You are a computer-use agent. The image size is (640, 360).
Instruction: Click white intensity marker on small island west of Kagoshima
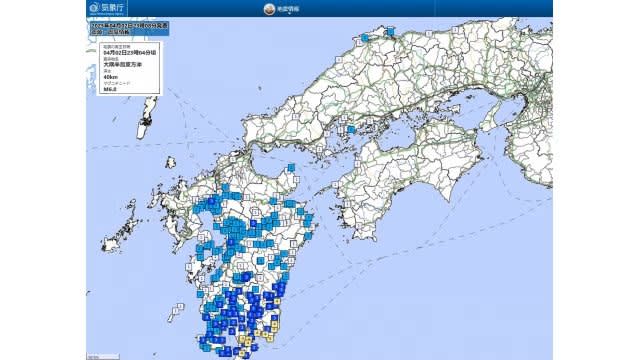(x=180, y=307)
